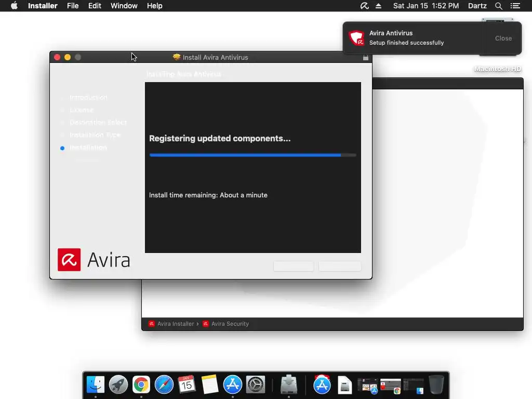Open the minimized Chrome window thumbnail
The height and width of the screenshot is (399, 532).
pos(391,387)
